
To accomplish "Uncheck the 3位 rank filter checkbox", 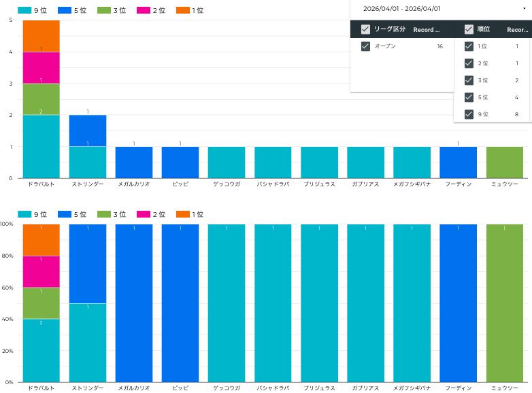I will point(469,80).
